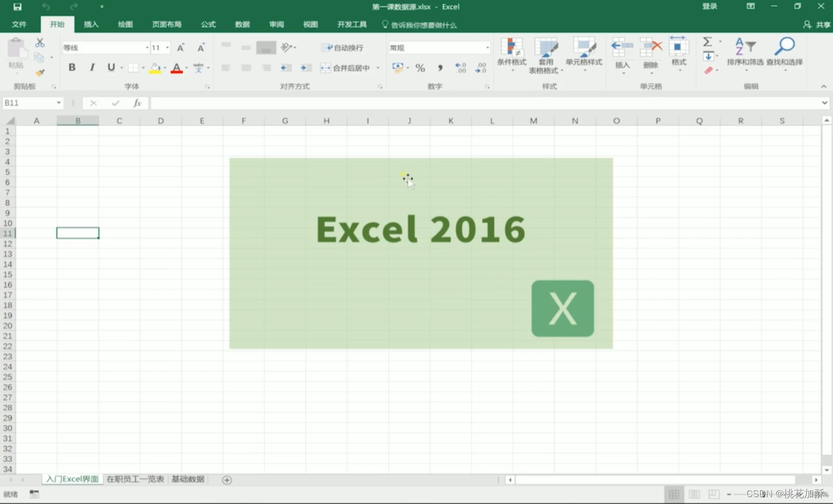Open 条件格式 conditional formatting

[x=511, y=55]
